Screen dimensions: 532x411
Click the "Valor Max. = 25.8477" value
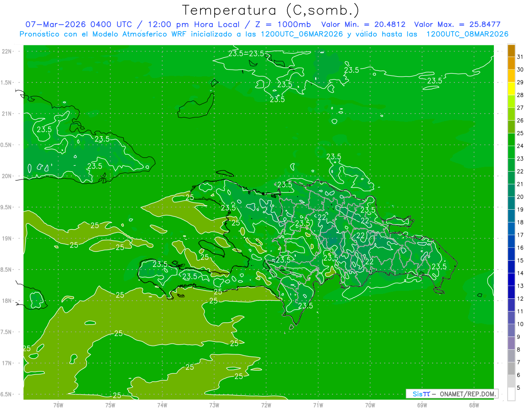[458, 24]
